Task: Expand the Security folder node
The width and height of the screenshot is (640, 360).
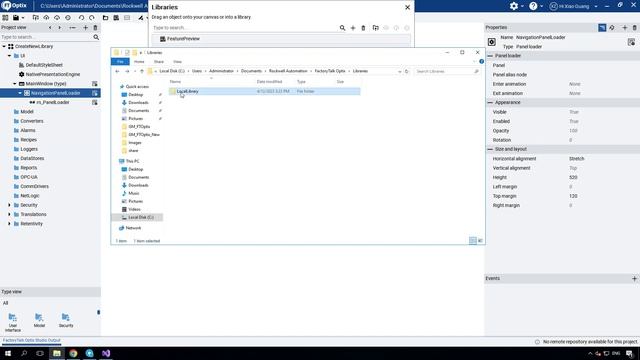Action: click(x=9, y=205)
